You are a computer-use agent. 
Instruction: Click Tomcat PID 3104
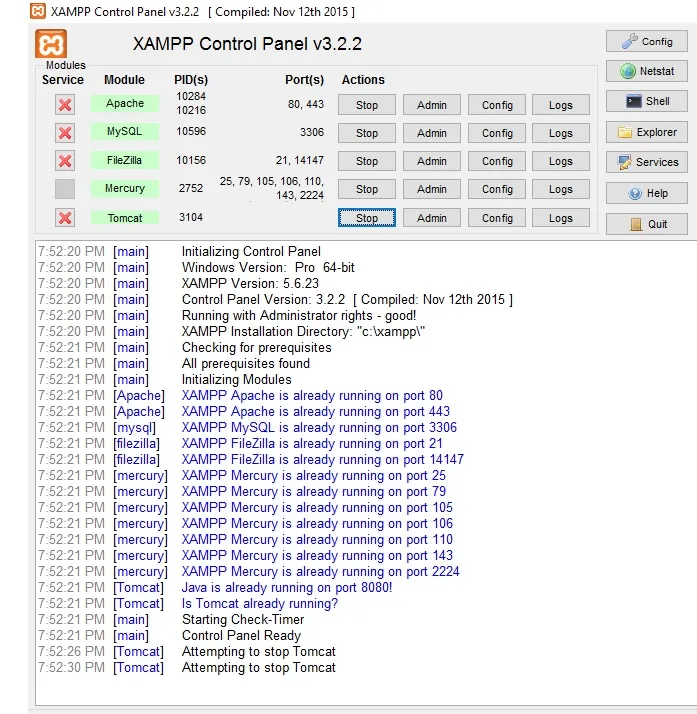[x=191, y=217]
